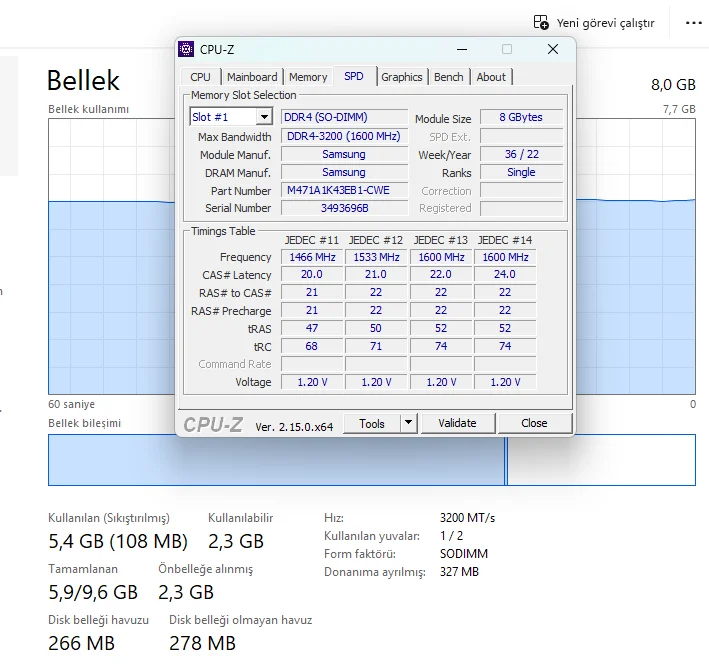The width and height of the screenshot is (709, 665).
Task: Click the CPU-Z version text Ver. 2.15.0.x64
Action: [294, 427]
